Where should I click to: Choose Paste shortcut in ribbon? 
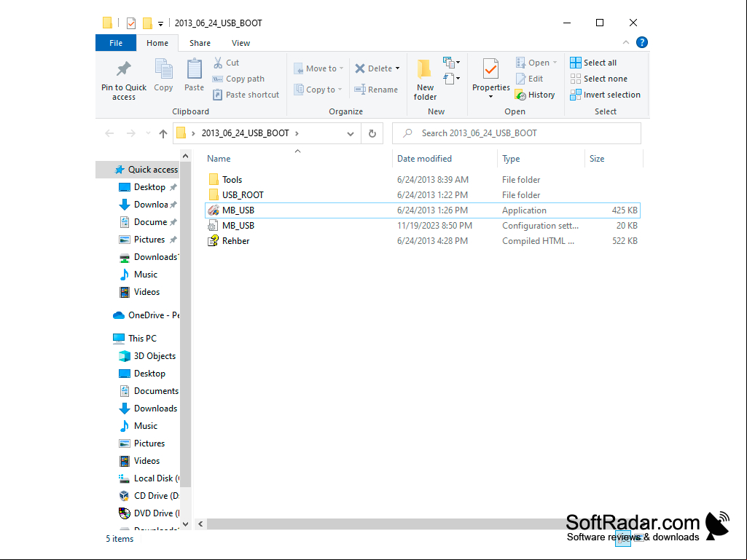(x=246, y=95)
